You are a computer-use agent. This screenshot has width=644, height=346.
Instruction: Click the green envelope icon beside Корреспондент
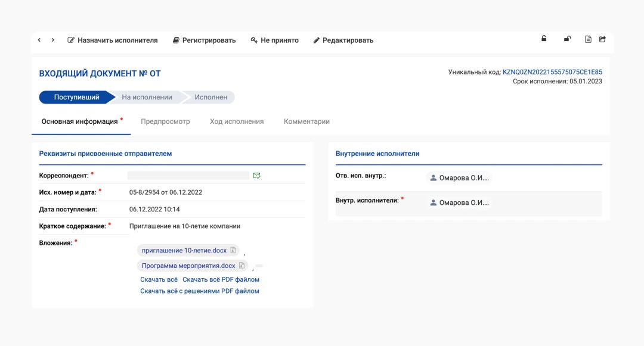pos(257,176)
